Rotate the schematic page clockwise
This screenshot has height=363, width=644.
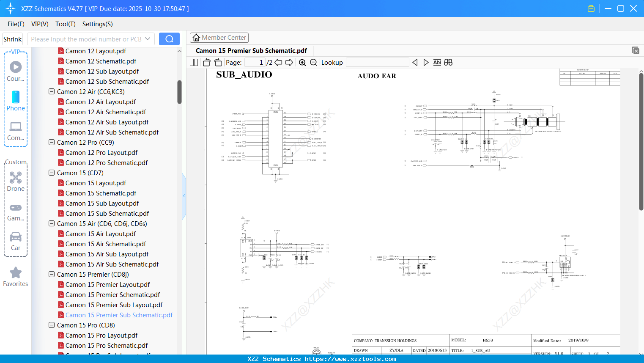[218, 62]
